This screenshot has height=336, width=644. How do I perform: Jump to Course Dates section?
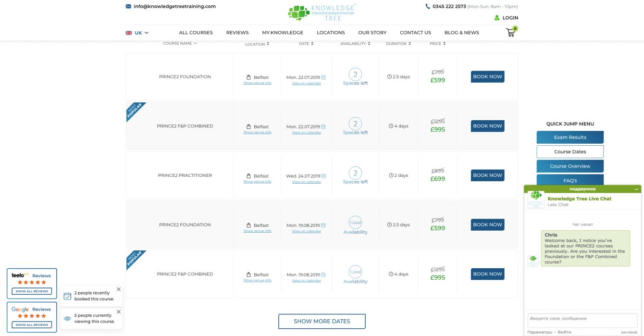point(570,152)
